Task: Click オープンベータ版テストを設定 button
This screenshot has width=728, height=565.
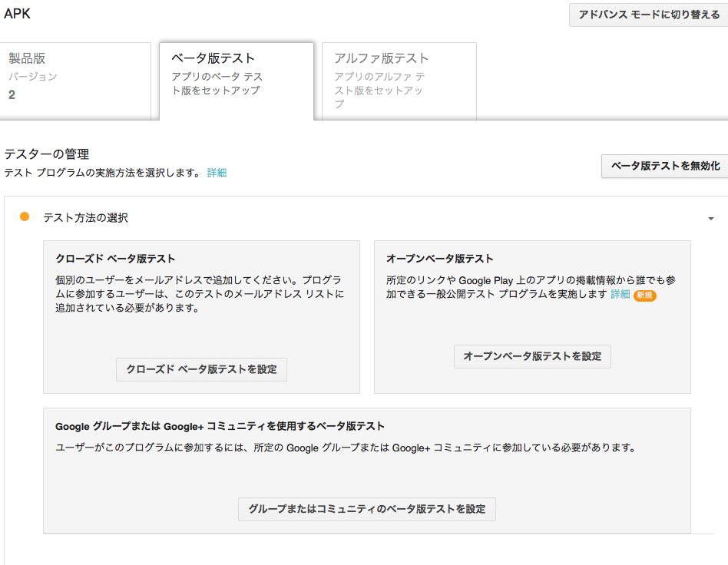Action: coord(532,356)
